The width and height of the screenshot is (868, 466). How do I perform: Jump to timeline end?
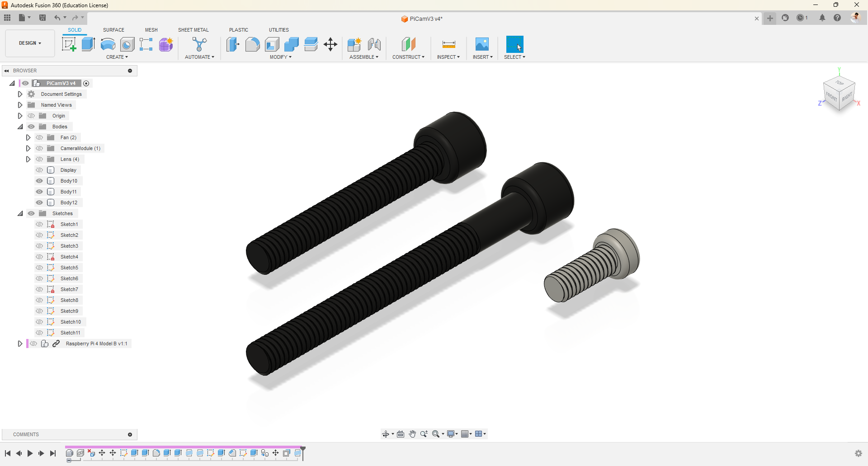point(53,453)
